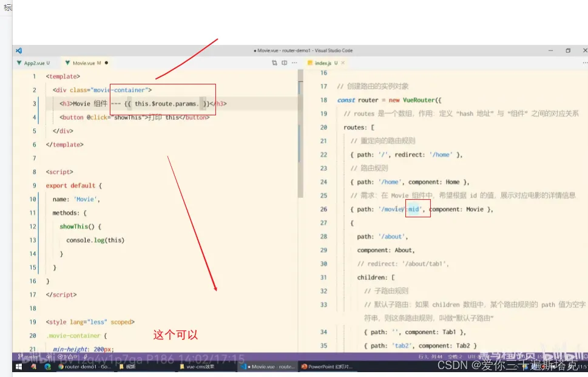Click path: '/home' component Home line

coord(410,182)
